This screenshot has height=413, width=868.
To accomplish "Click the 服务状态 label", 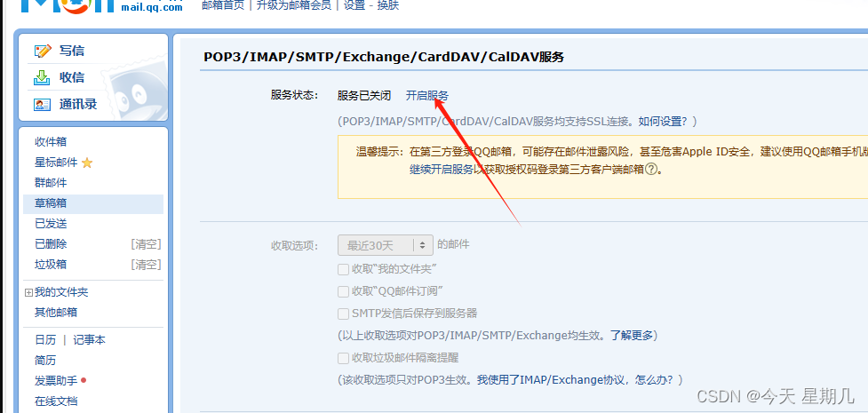I will click(x=294, y=95).
